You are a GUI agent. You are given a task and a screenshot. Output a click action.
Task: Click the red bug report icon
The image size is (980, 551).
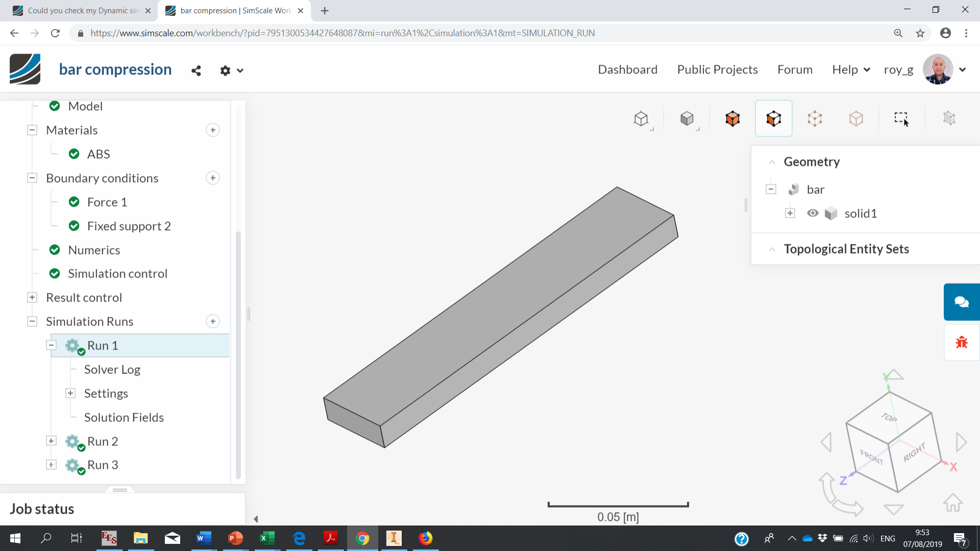[x=961, y=342]
